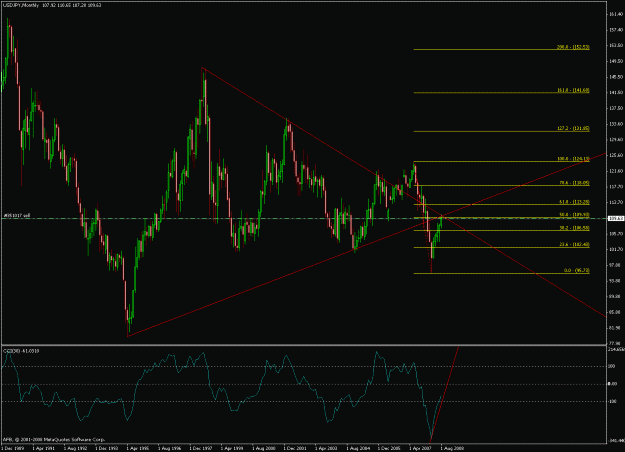Image resolution: width=625 pixels, height=452 pixels.
Task: Click the 105.70 price axis value
Action: point(616,234)
